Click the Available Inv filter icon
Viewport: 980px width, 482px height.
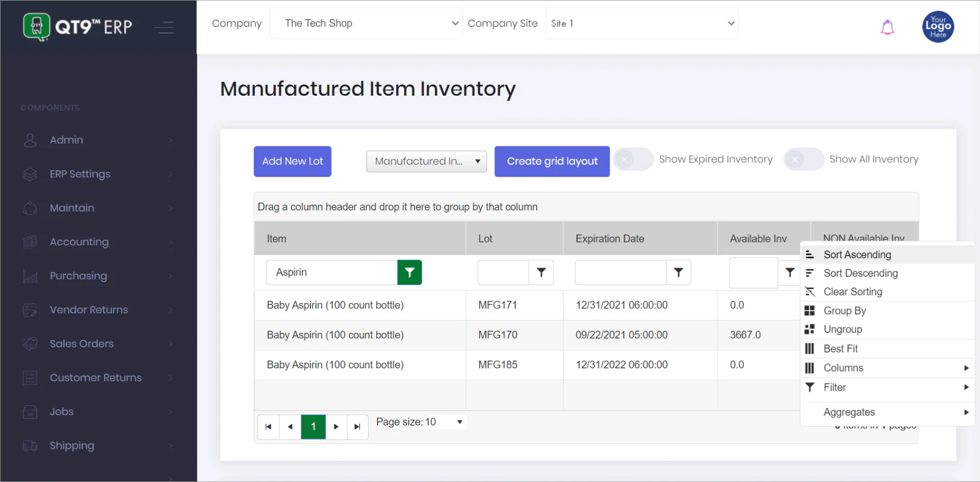789,273
